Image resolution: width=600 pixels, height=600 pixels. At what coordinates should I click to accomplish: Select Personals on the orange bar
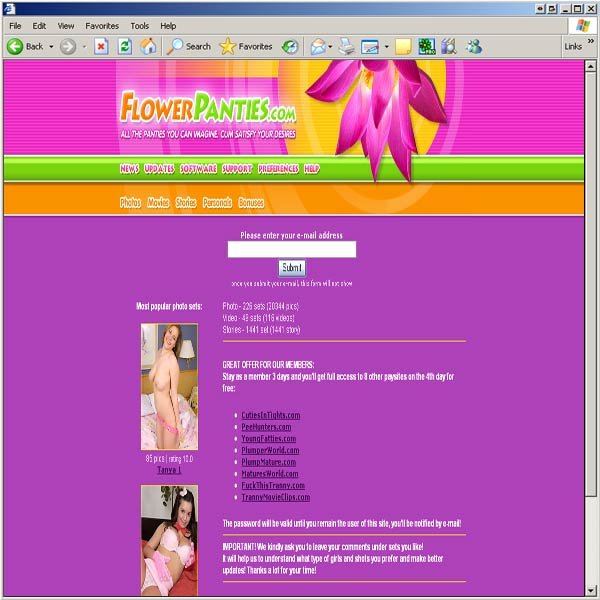[217, 202]
